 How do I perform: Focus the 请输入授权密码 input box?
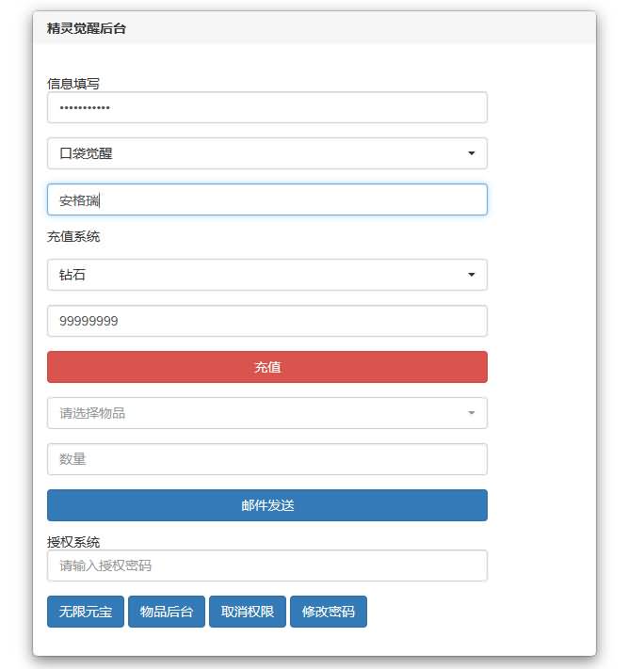[x=266, y=565]
